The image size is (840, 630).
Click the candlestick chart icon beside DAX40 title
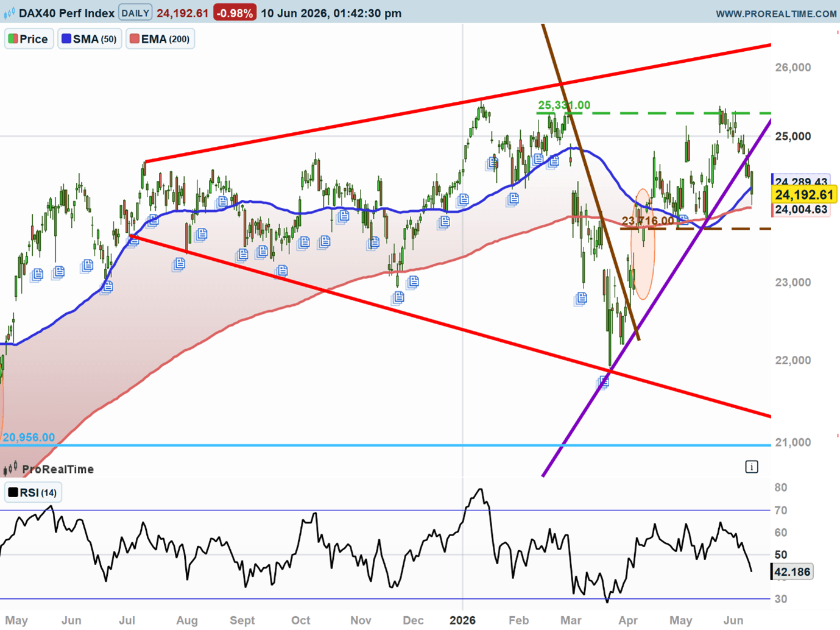click(9, 13)
